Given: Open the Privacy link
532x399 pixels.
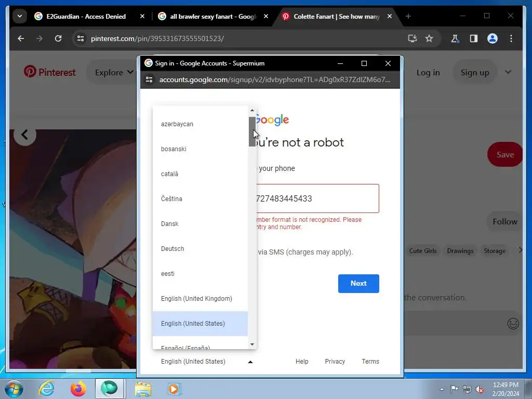Looking at the screenshot, I should (x=335, y=362).
